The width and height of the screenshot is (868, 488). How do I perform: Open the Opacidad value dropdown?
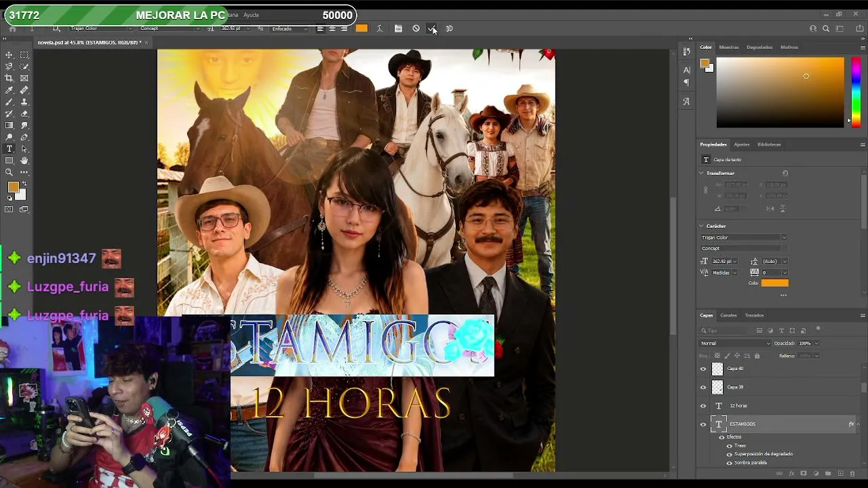pyautogui.click(x=816, y=344)
